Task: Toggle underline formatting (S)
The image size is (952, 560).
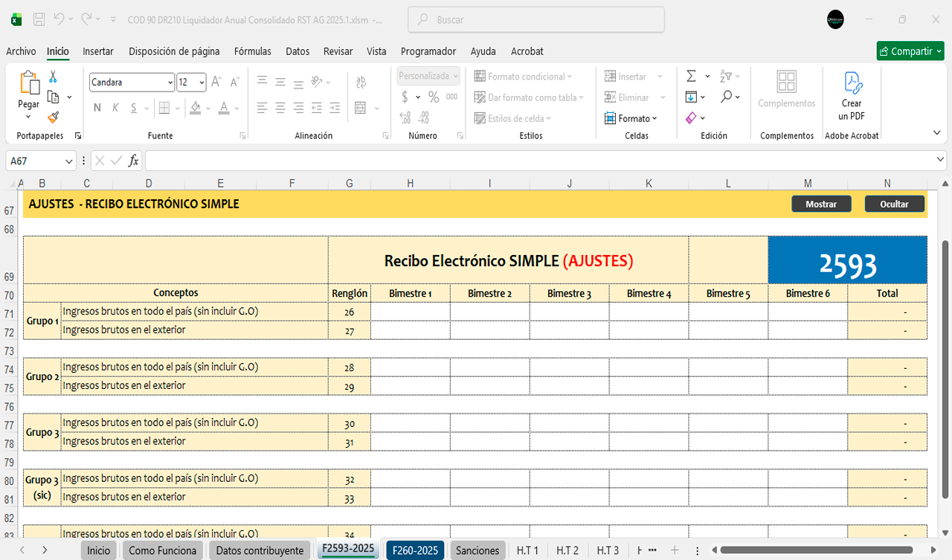Action: pyautogui.click(x=134, y=108)
